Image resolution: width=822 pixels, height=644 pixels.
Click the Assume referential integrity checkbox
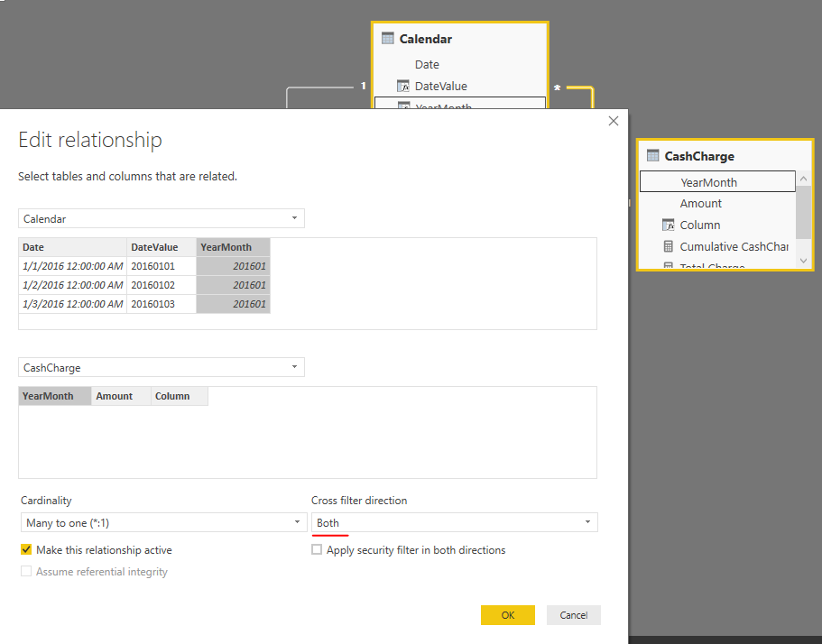point(26,571)
